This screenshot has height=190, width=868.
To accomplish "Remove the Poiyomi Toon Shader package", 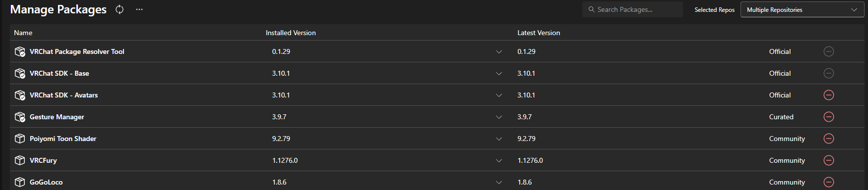I will pos(829,139).
